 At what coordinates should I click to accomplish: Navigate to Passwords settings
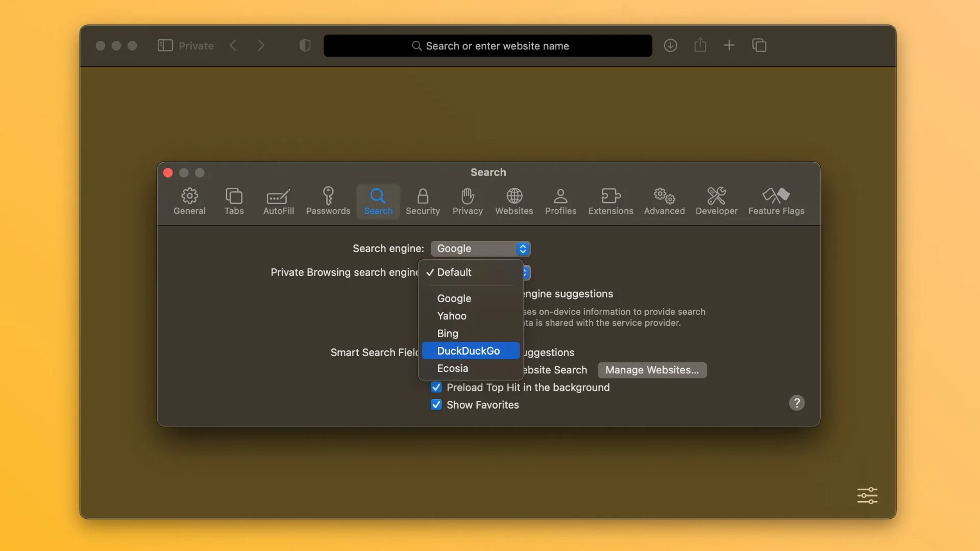328,200
